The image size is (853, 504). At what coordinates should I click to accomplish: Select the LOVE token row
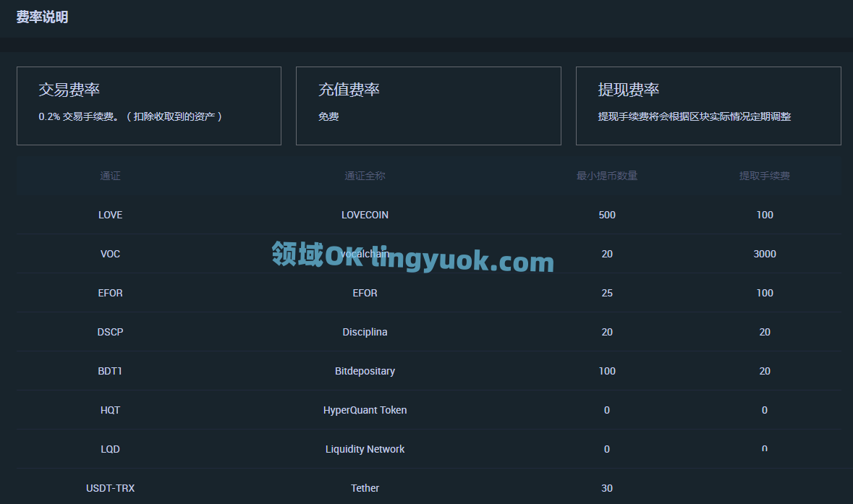tap(110, 215)
